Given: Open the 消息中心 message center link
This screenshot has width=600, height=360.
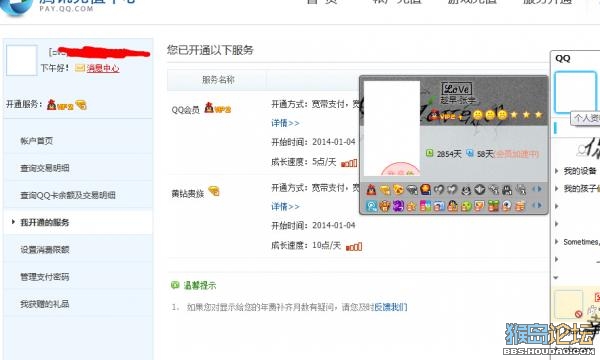Looking at the screenshot, I should point(103,68).
